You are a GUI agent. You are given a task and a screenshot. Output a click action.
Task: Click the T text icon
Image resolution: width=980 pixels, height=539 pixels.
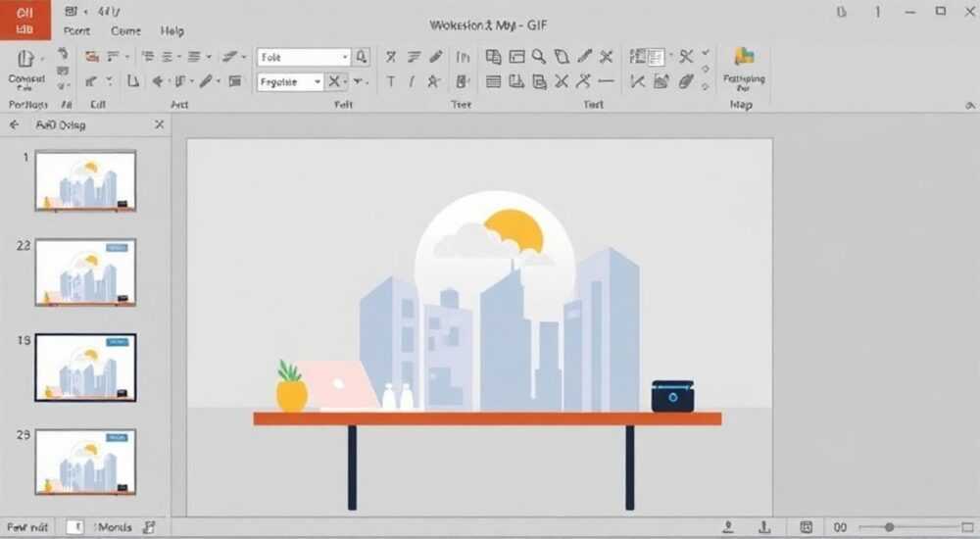pyautogui.click(x=391, y=81)
